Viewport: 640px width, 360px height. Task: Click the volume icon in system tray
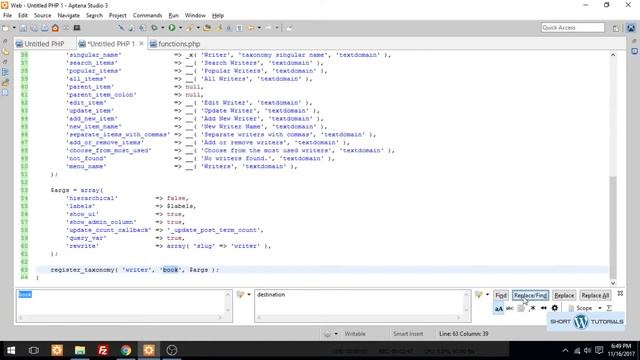pyautogui.click(x=587, y=350)
